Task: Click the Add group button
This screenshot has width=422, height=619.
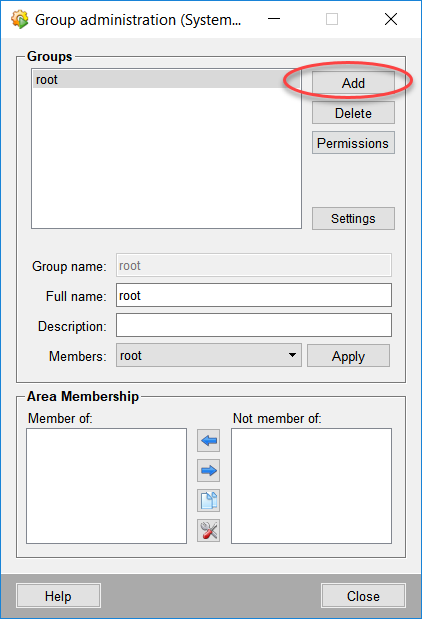Action: click(353, 83)
